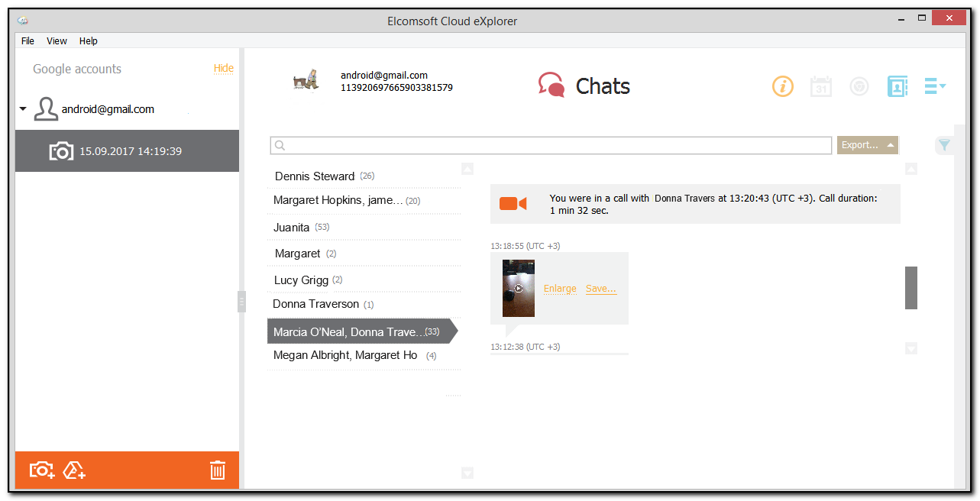
Task: Open the Chrome data icon
Action: pos(859,86)
